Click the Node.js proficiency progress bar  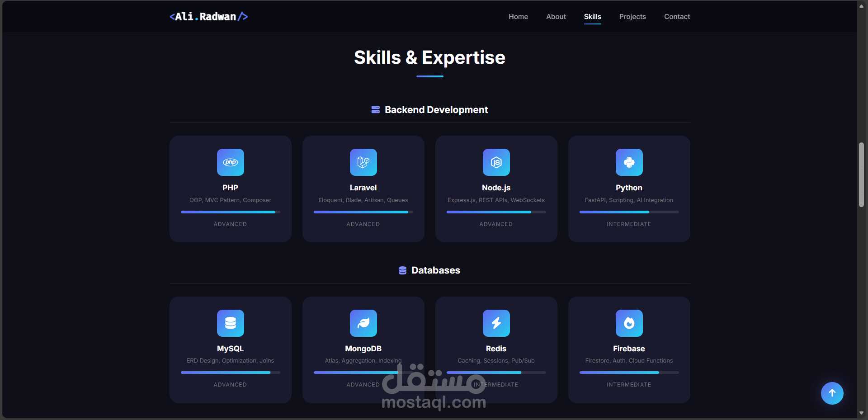pos(496,212)
